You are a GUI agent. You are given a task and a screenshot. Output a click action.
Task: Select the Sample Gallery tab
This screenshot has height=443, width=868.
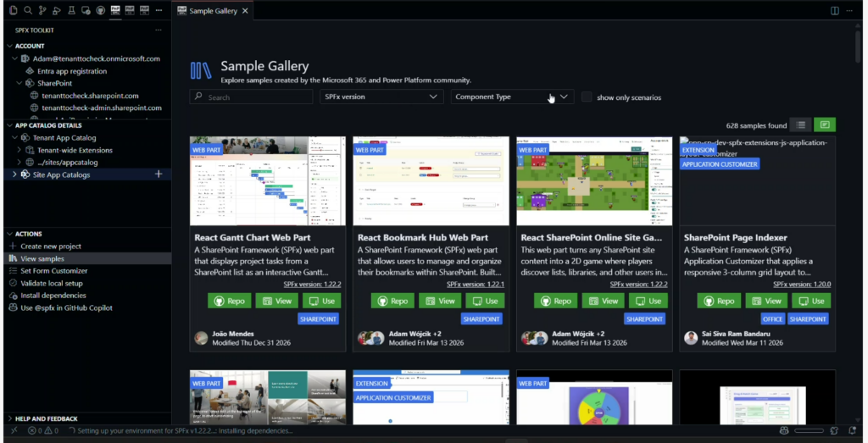click(x=212, y=11)
